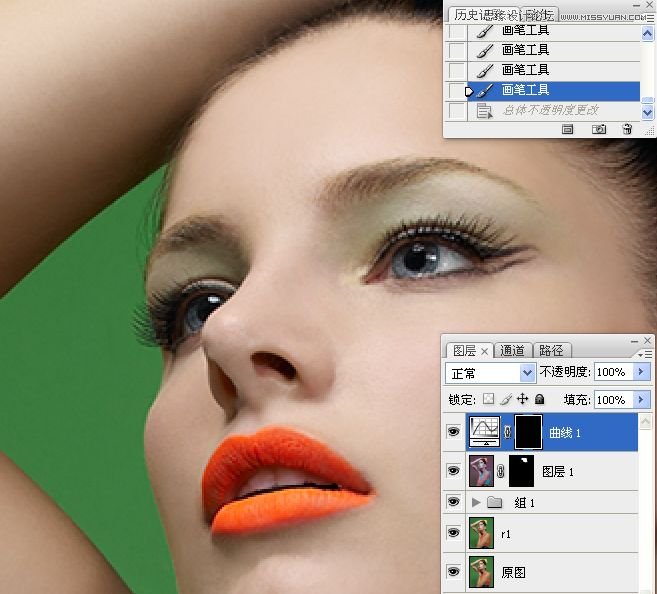This screenshot has height=594, width=657.
Task: Click the 原图 layer thumbnail
Action: pos(481,572)
